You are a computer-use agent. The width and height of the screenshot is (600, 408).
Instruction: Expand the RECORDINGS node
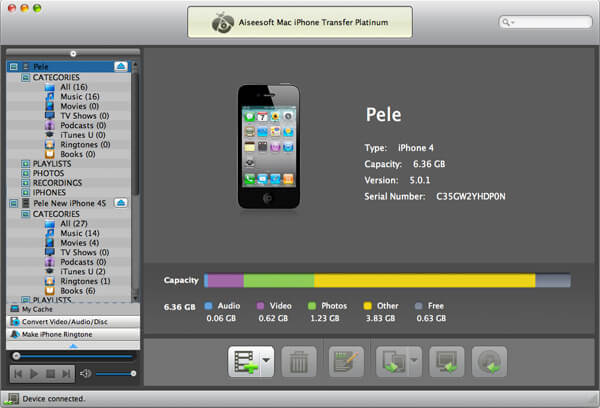tap(25, 183)
